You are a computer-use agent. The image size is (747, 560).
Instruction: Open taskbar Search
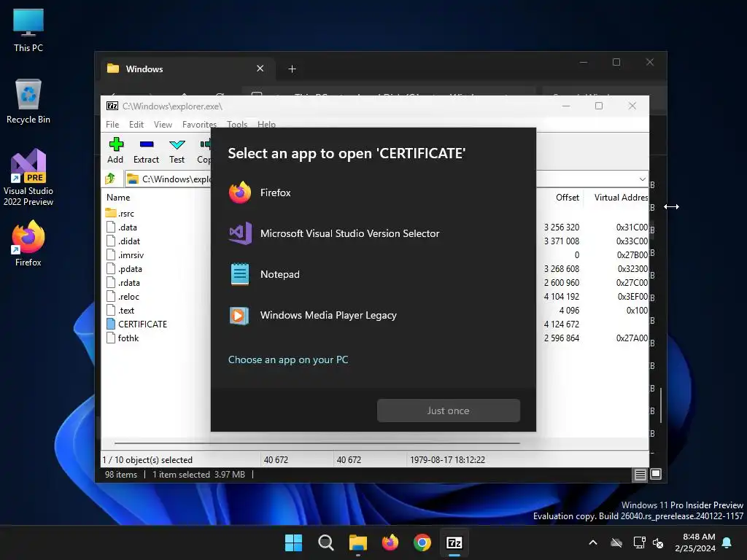pyautogui.click(x=326, y=542)
